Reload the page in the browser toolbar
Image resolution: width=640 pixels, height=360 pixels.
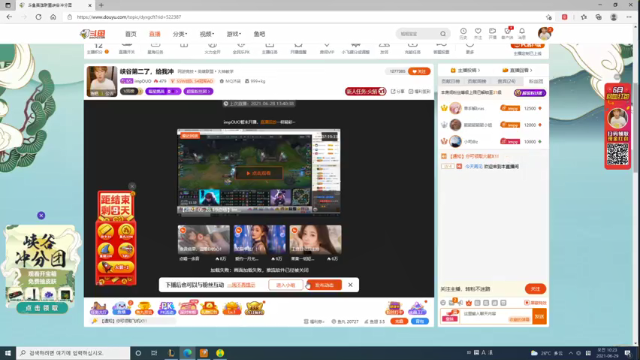[38, 17]
